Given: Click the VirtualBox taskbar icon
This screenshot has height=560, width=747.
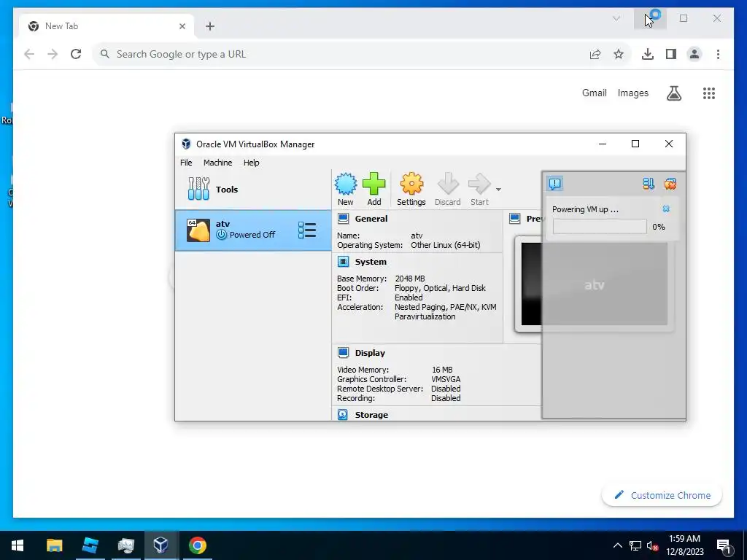Looking at the screenshot, I should 160,545.
